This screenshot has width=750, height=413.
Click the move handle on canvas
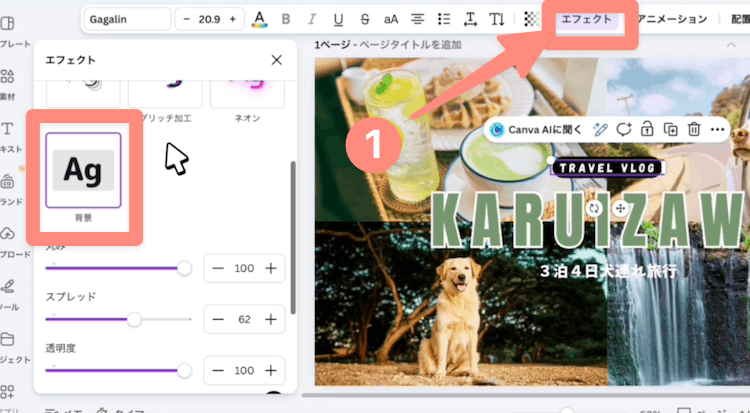(620, 208)
